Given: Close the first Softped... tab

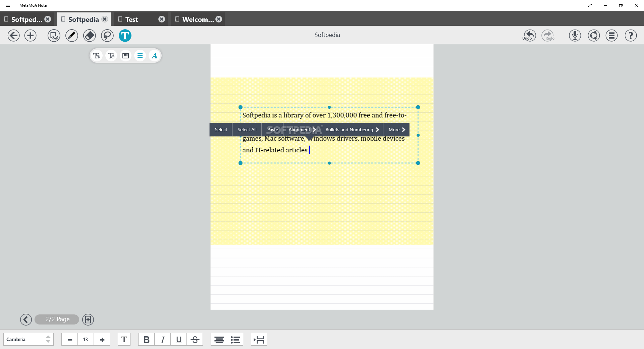Looking at the screenshot, I should pos(48,19).
